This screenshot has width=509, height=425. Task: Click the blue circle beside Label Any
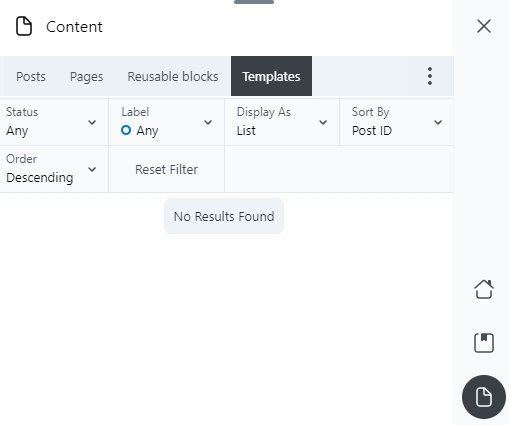[x=126, y=130]
